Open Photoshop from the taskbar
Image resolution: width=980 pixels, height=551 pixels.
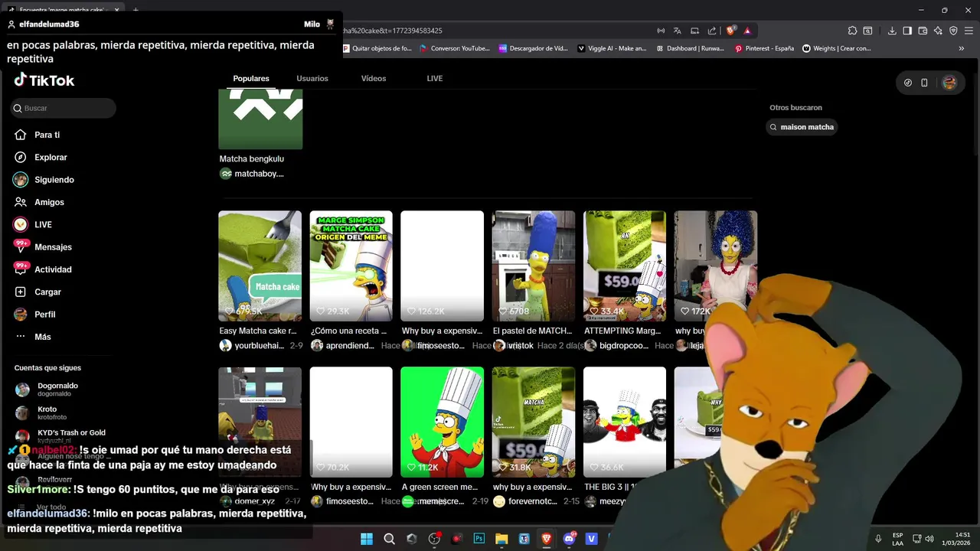[x=479, y=539]
